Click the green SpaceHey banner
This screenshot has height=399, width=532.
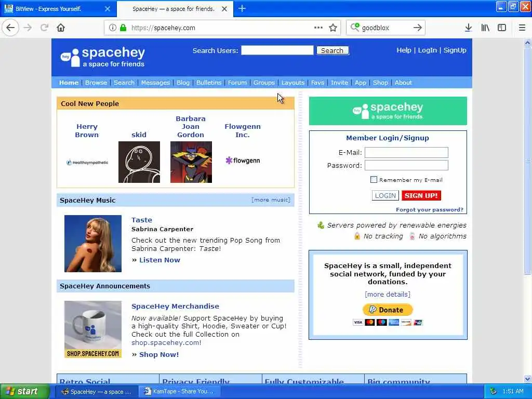click(388, 111)
